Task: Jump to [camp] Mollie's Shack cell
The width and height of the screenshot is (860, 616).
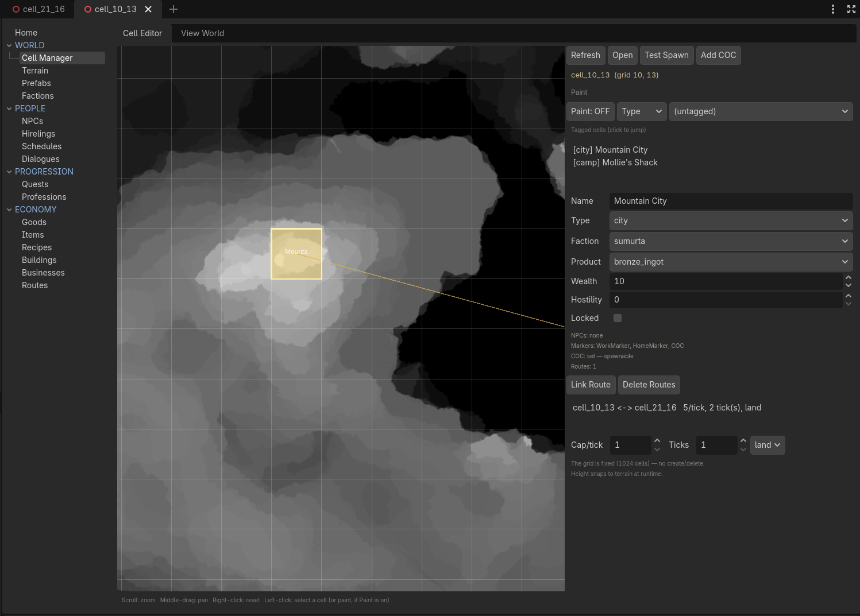Action: pyautogui.click(x=615, y=162)
